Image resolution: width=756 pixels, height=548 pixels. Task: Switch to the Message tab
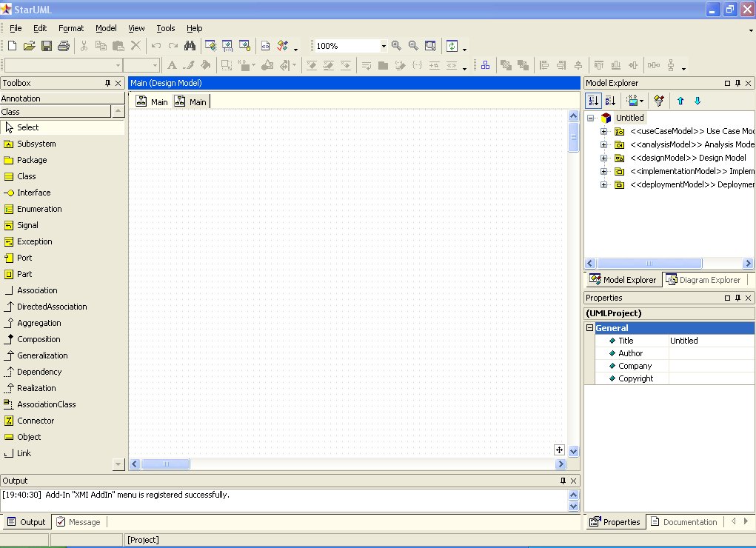click(x=78, y=522)
